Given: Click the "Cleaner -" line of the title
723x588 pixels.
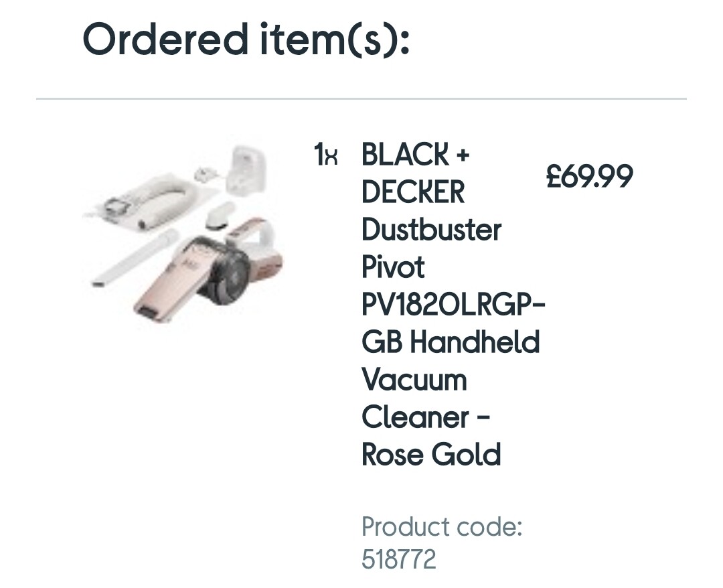Looking at the screenshot, I should (x=426, y=418).
